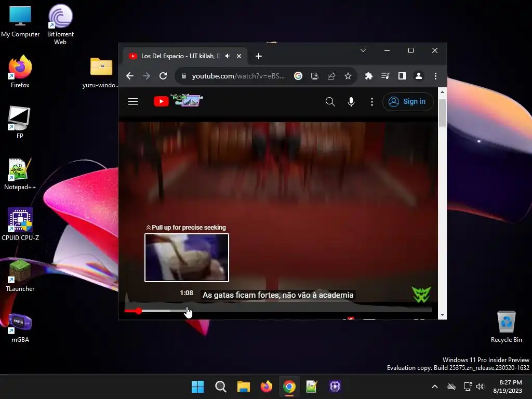Viewport: 532px width, 399px height.
Task: Open Chrome profile avatar
Action: point(419,76)
